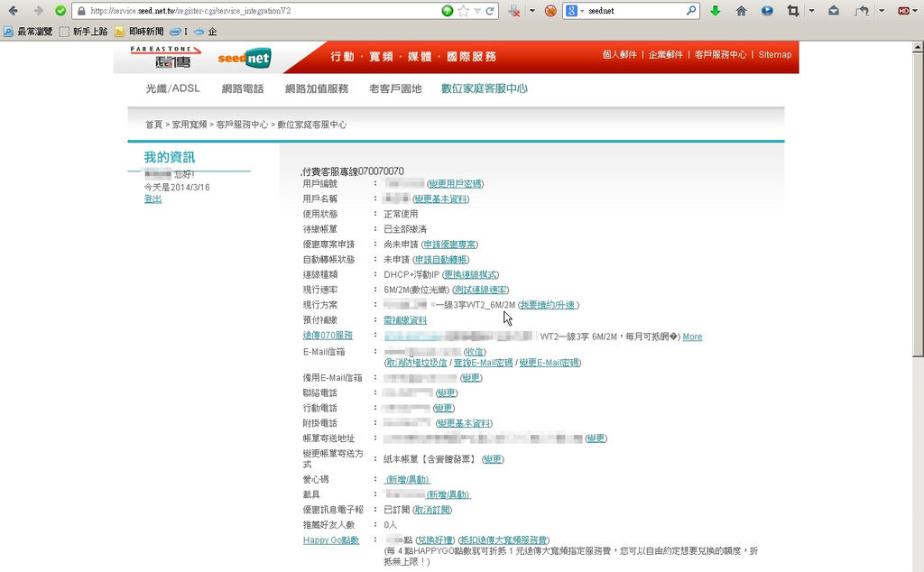Click the envelope mail toolbar icon
Screen dimensions: 924x572
coord(833,11)
